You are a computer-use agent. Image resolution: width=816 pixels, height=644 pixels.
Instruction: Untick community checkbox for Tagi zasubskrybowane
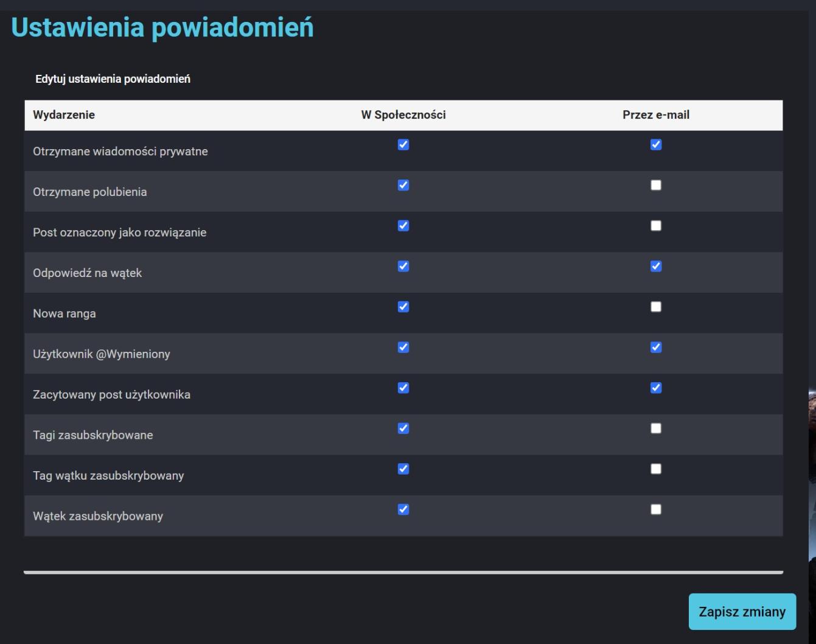(403, 429)
